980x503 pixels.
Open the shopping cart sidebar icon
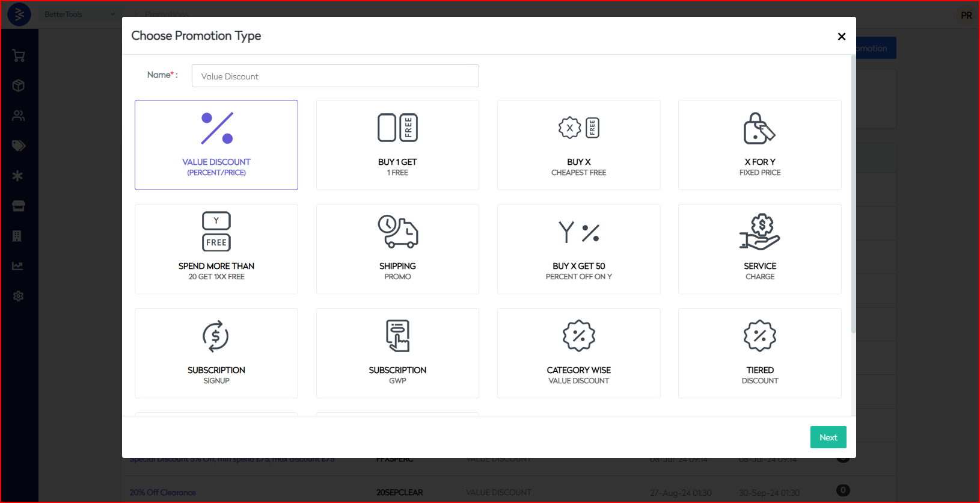click(x=19, y=56)
